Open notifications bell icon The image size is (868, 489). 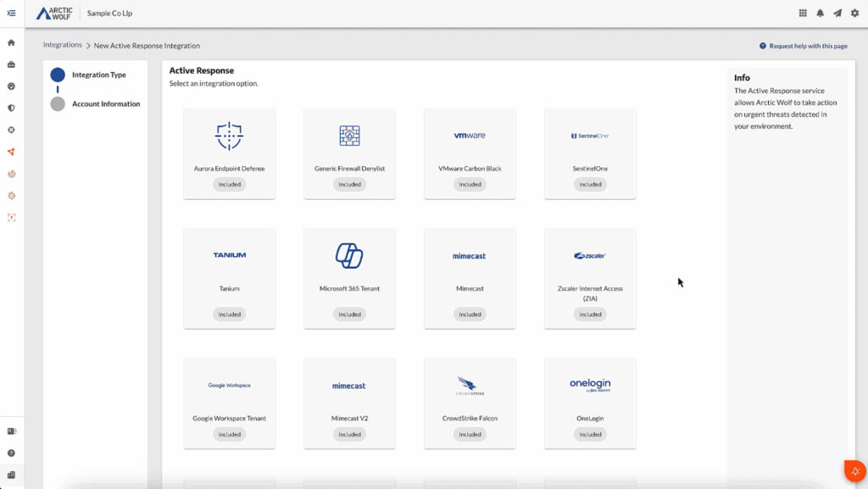tap(820, 14)
